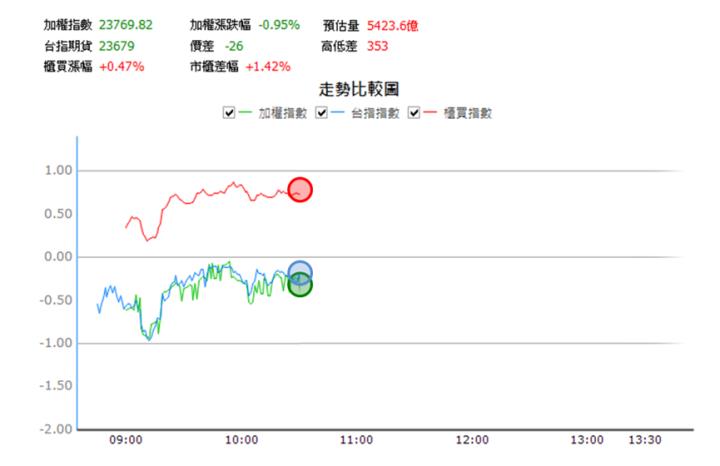Click the red line legend swatch

coord(430,113)
